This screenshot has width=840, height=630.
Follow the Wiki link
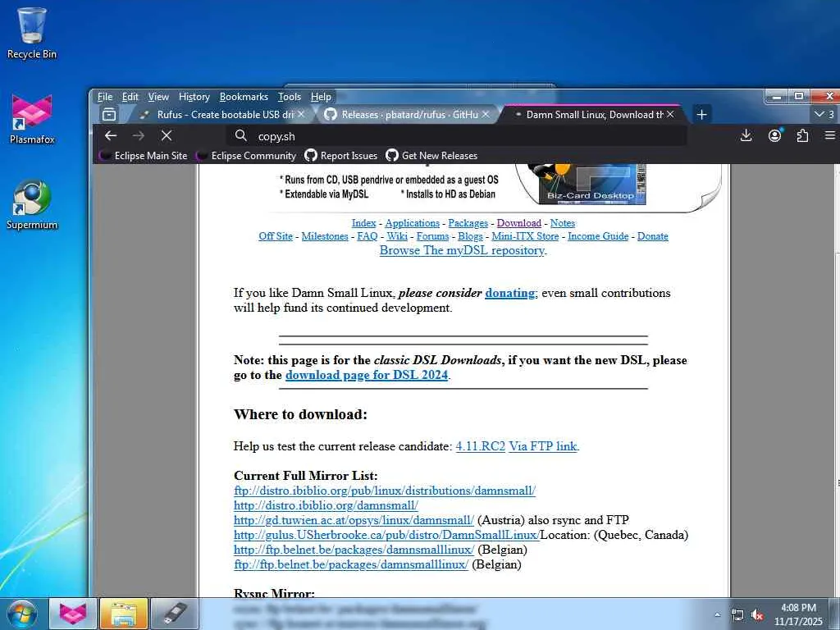[397, 236]
